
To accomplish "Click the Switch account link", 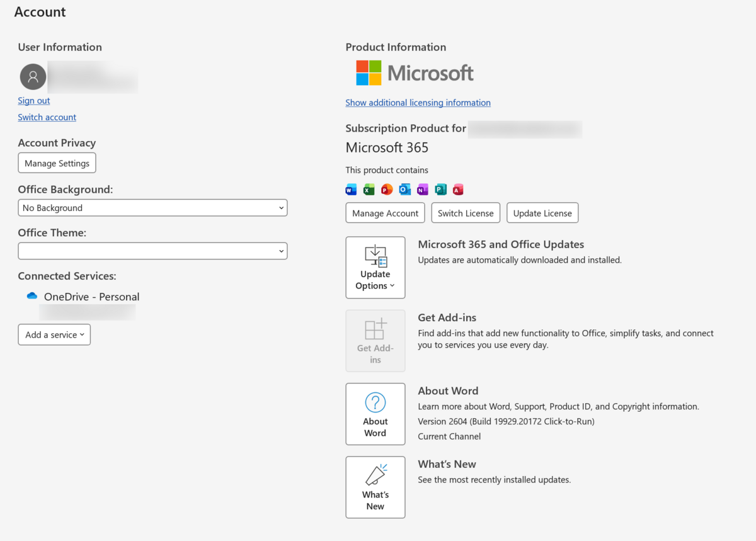I will [47, 117].
